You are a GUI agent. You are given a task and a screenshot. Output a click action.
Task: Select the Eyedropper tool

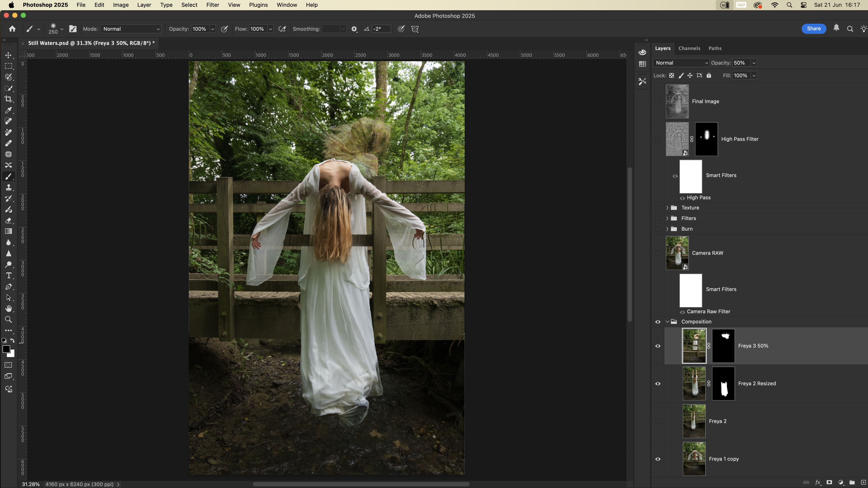point(8,110)
